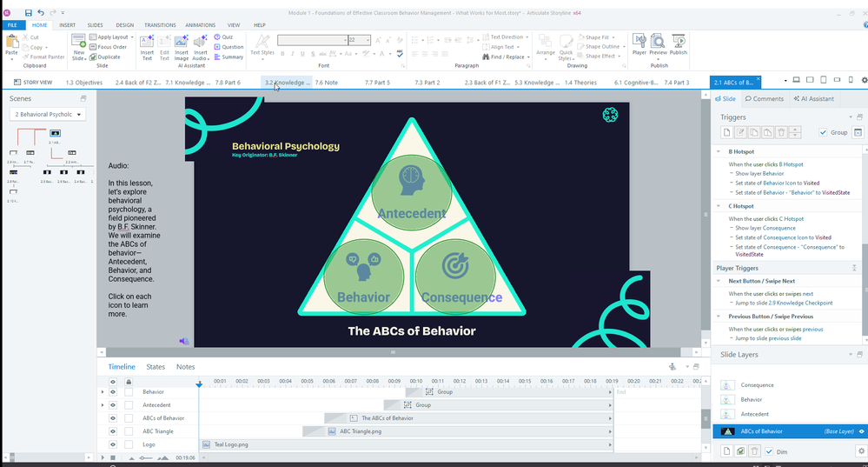
Task: Open the font size dropdown
Action: click(x=368, y=40)
